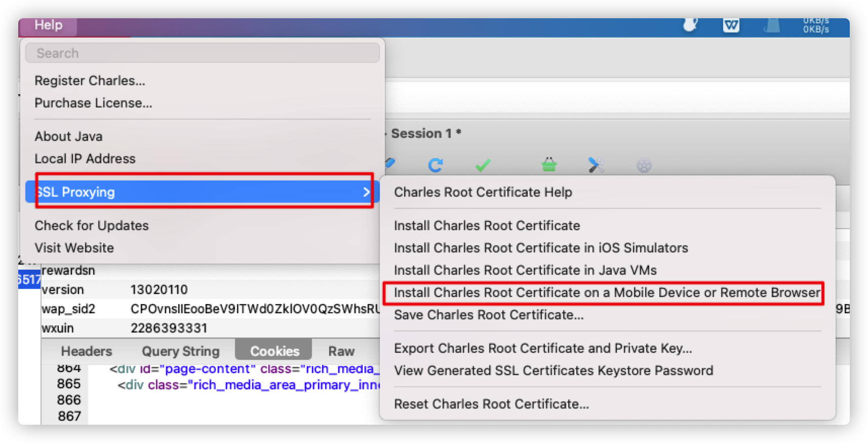Click the WPS icon in menu bar
Screen dimensions: 868x443
pyautogui.click(x=731, y=25)
